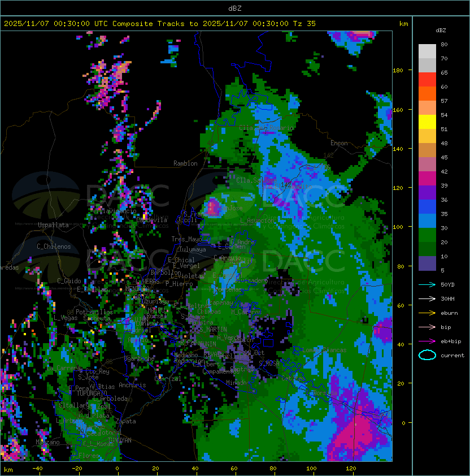Pick the light grey 70-80 dBZ swatch
Viewport: 470px width, 476px height.
tap(427, 51)
